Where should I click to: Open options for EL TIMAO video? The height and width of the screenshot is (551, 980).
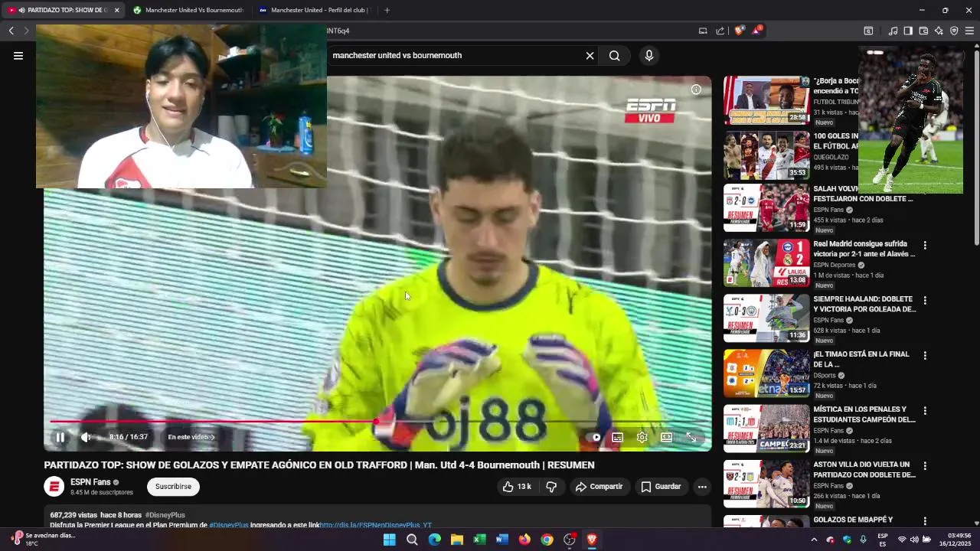click(x=925, y=356)
